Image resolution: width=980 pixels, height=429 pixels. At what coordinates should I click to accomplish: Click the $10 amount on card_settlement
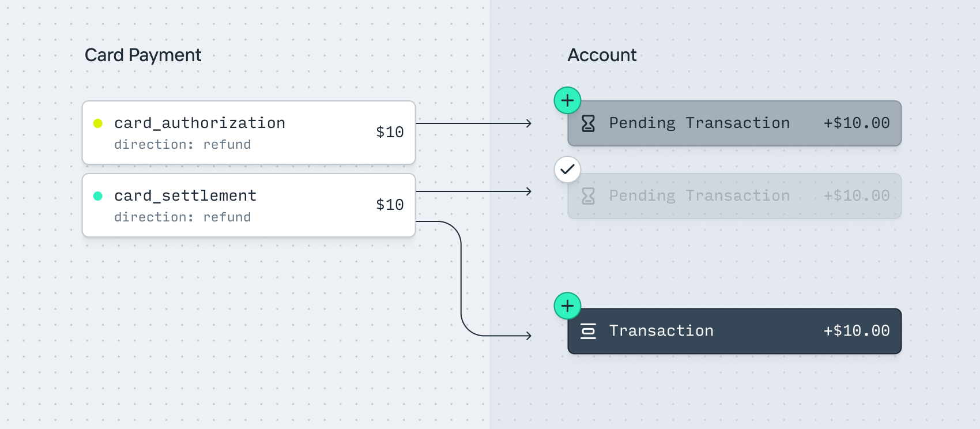(x=390, y=205)
